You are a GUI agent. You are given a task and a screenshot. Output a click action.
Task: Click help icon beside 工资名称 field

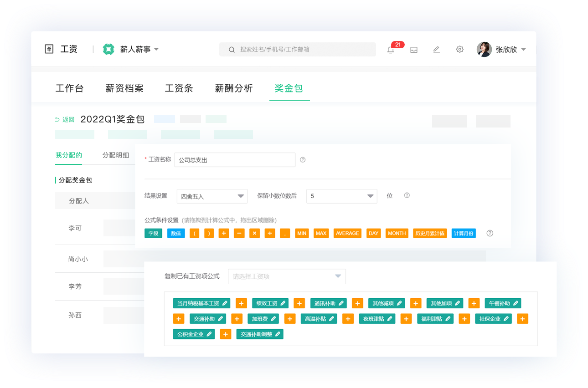point(303,160)
